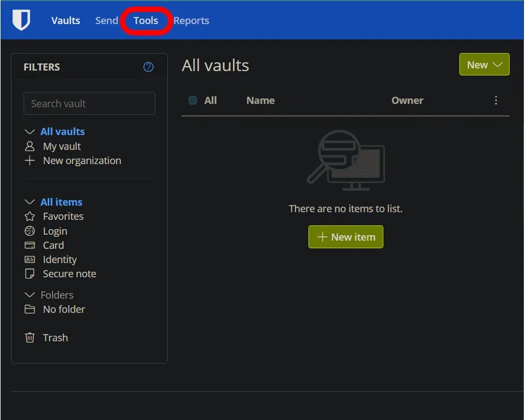Filter vault by Card items
Screen dimensions: 525x420
pos(53,245)
